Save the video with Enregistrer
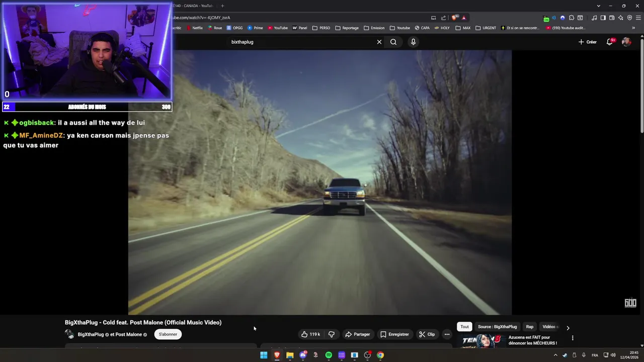Viewport: 644px width, 362px height. [394, 334]
